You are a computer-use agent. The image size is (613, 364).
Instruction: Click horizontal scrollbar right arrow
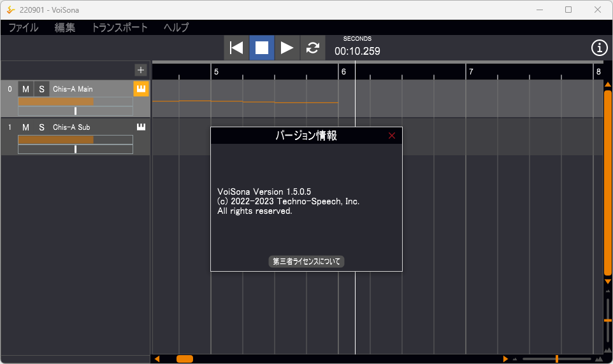pyautogui.click(x=505, y=359)
